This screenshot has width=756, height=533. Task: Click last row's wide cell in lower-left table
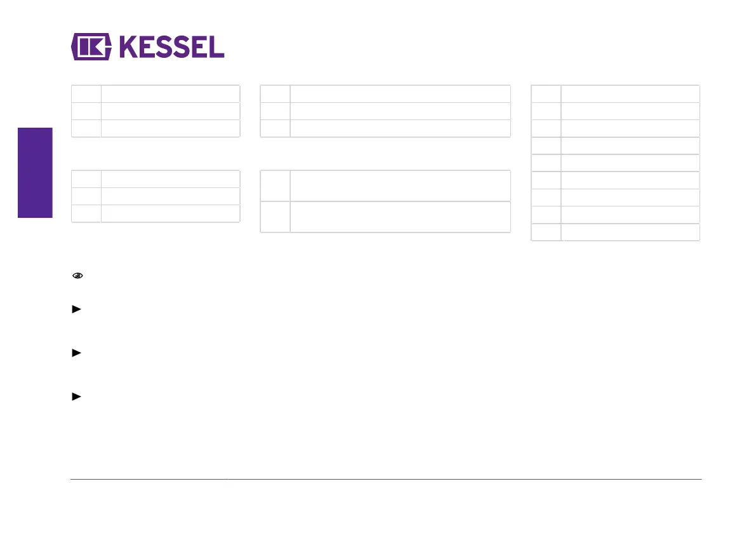click(171, 213)
